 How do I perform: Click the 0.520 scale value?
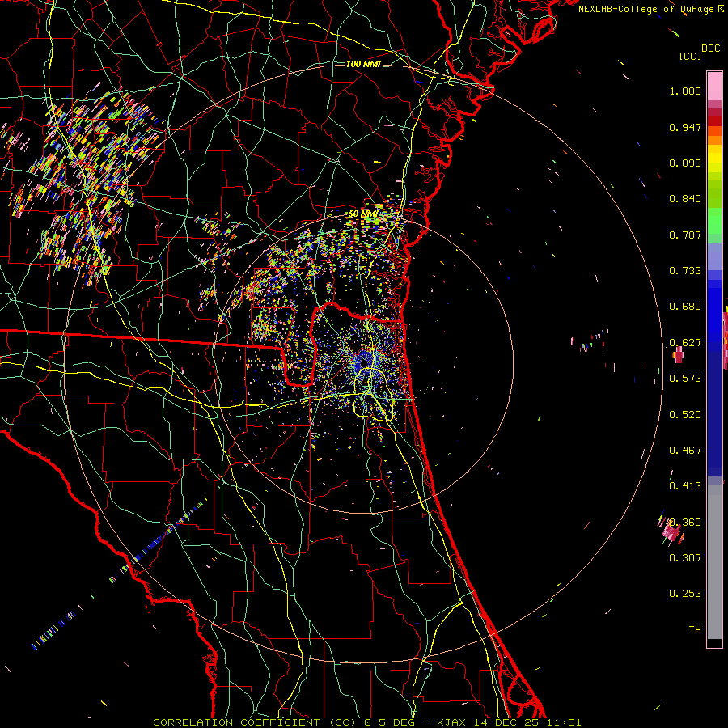pos(685,415)
